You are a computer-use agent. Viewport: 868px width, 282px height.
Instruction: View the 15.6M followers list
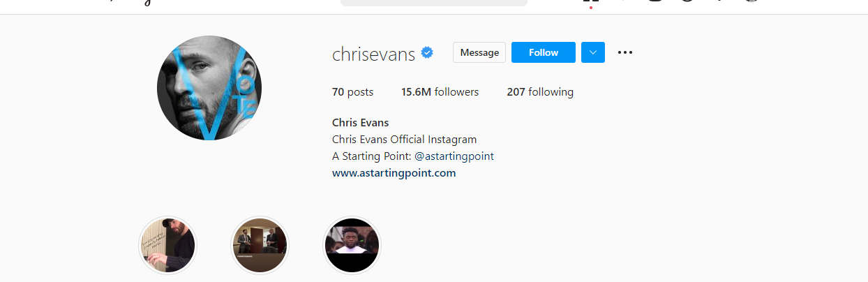440,92
